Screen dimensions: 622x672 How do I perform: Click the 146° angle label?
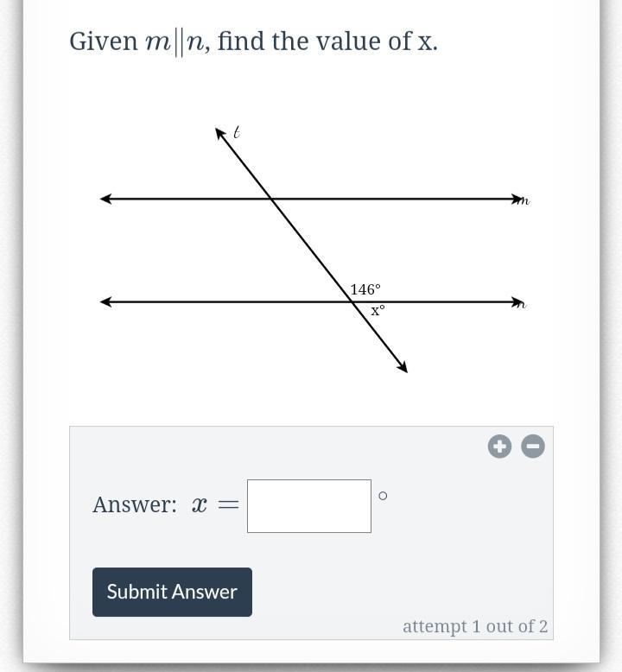point(365,289)
